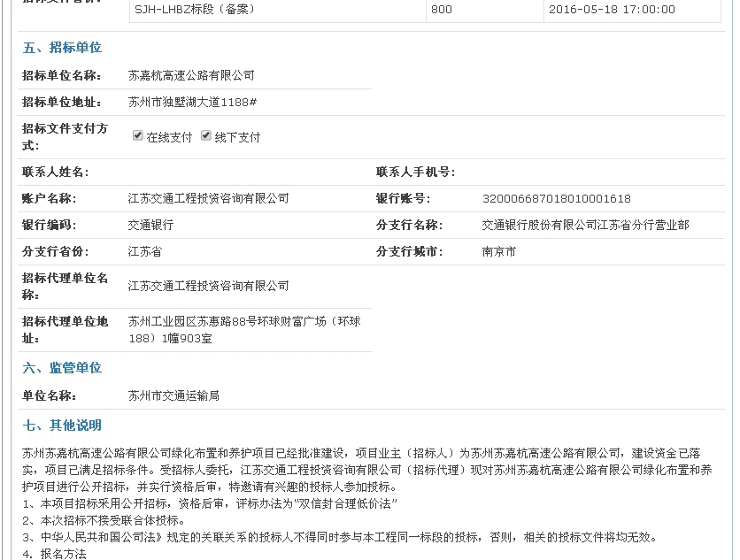Click note 2 本次招标不接受联合体投标

[x=104, y=520]
